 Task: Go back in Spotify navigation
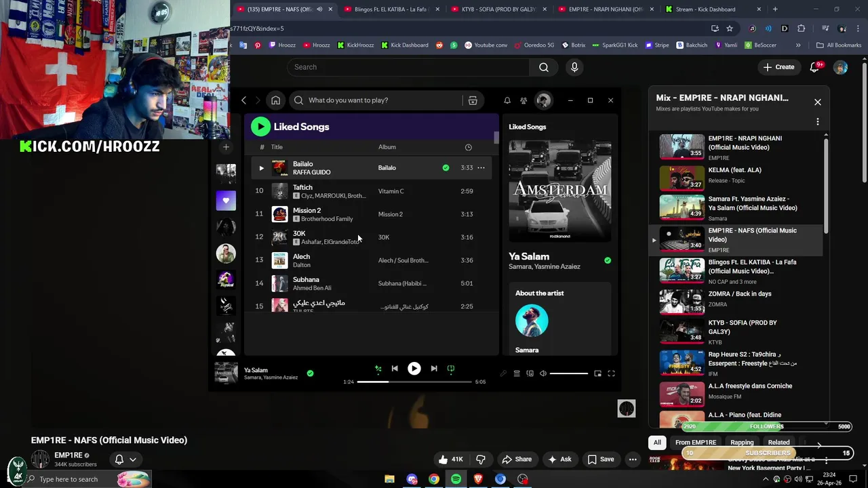(244, 100)
